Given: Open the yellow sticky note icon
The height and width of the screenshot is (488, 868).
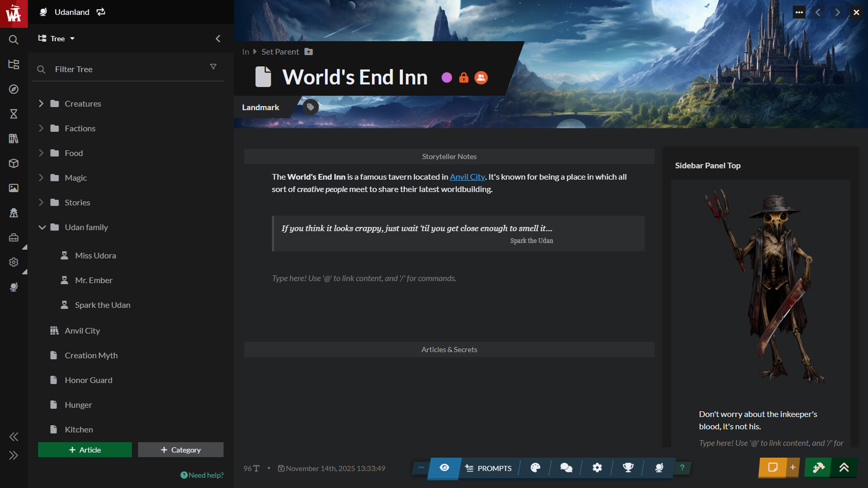Looking at the screenshot, I should [773, 467].
